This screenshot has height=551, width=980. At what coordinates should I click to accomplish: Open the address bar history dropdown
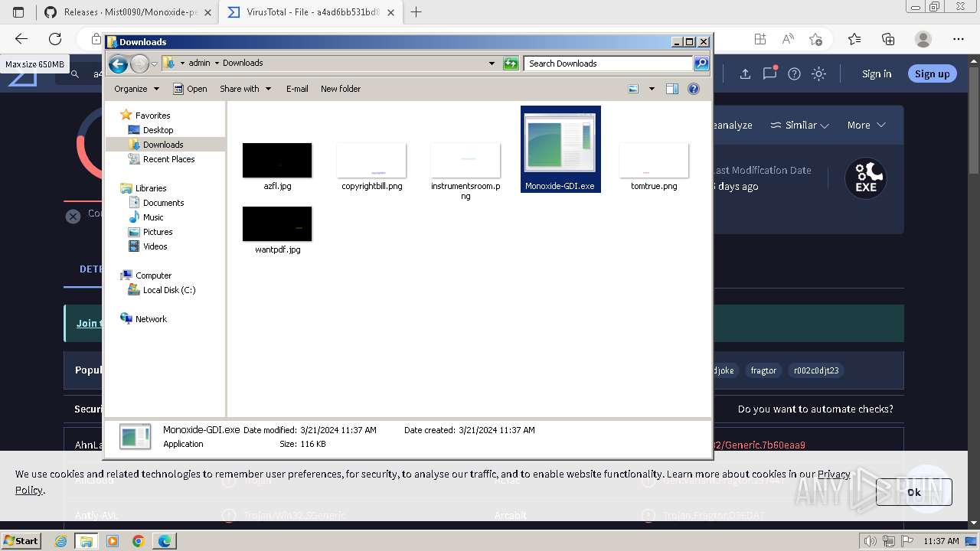[492, 64]
